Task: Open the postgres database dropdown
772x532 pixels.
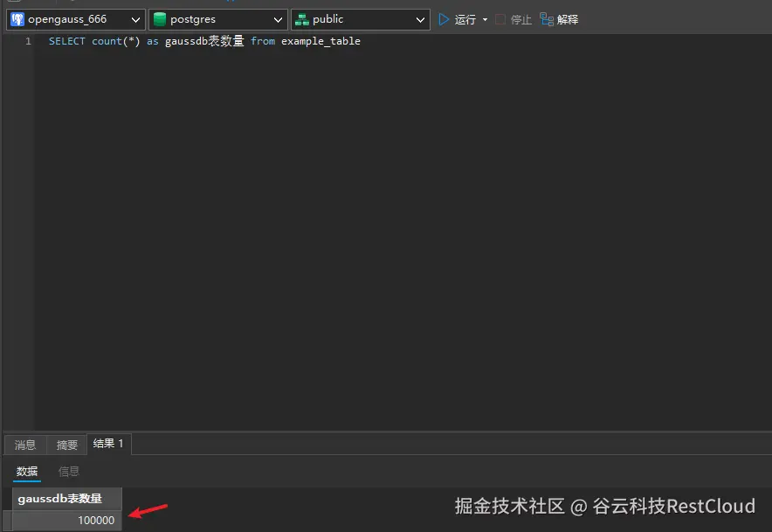Action: [x=218, y=20]
